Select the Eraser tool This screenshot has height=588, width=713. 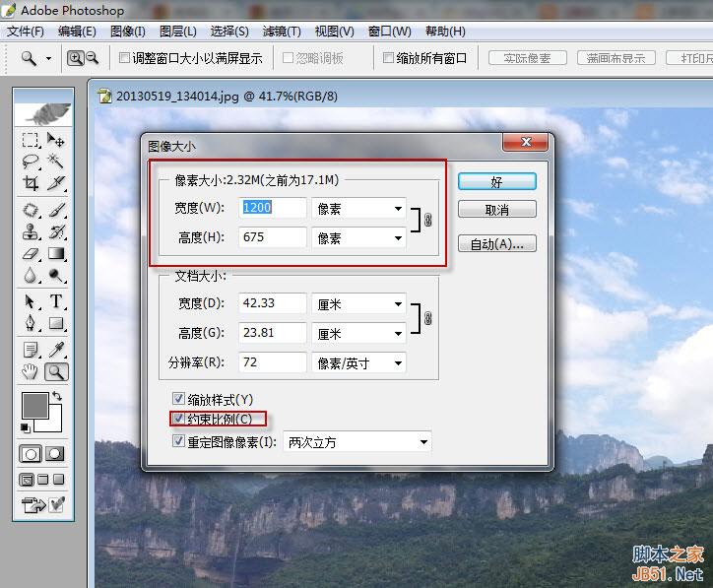click(x=31, y=254)
